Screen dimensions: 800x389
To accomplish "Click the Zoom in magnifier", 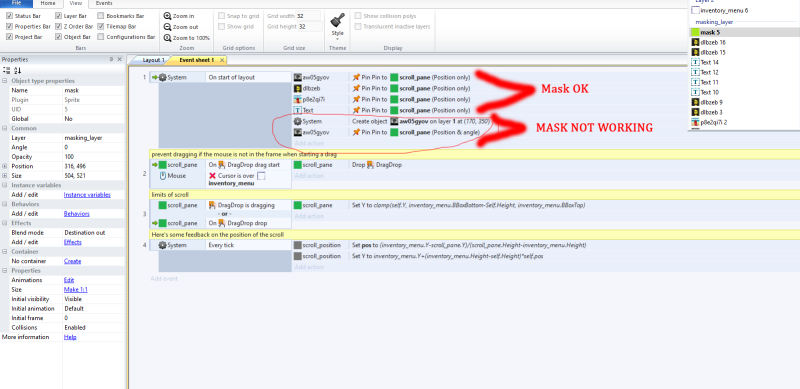I will click(167, 16).
